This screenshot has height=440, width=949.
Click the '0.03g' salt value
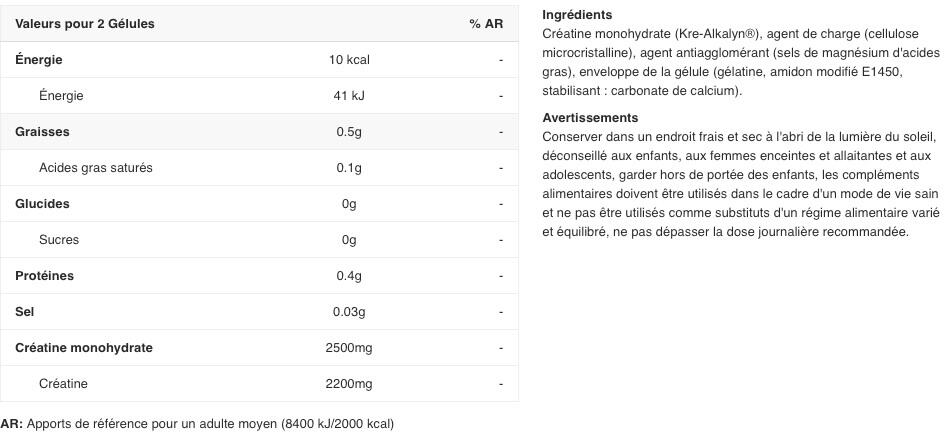(349, 312)
